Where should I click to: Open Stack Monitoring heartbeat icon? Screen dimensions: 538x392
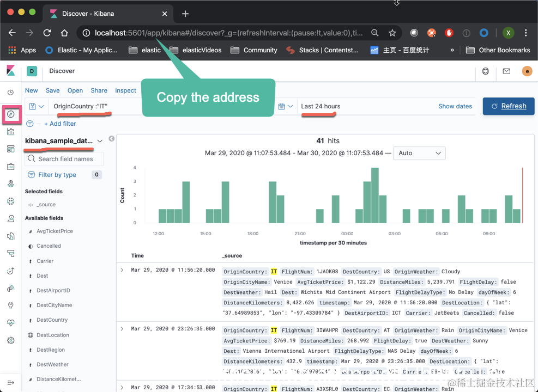coord(11,323)
